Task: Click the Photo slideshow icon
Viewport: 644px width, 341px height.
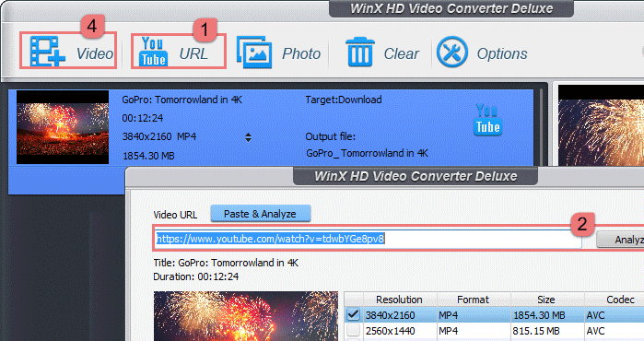Action: (254, 53)
